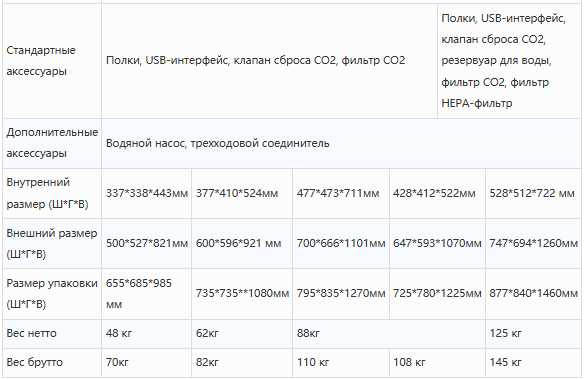The width and height of the screenshot is (585, 379).
Task: Click the 'Стандартные аксессуары' row header
Action: tap(52, 61)
